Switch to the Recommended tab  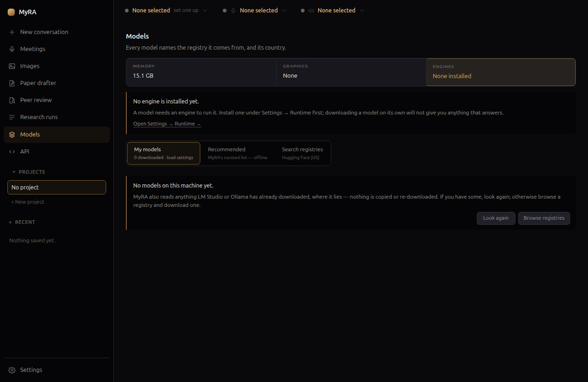click(237, 153)
